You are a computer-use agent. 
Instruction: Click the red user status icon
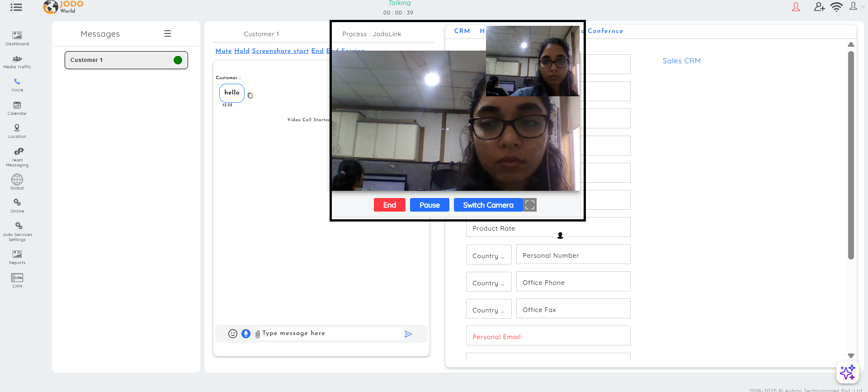796,7
